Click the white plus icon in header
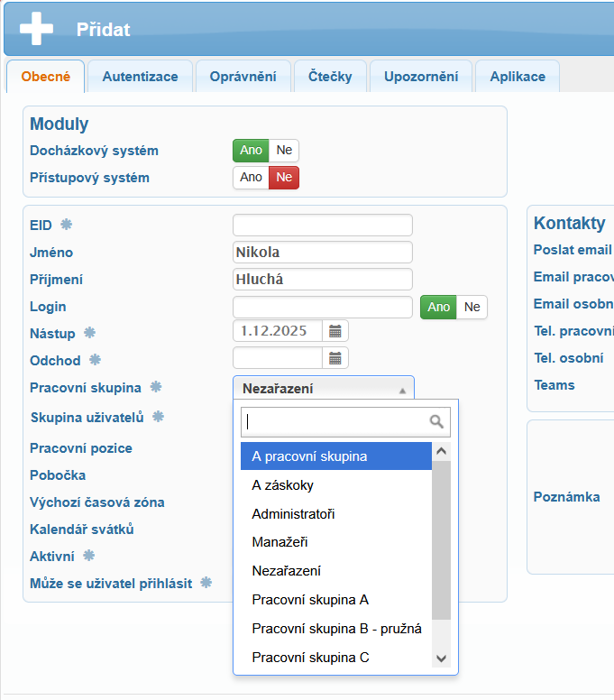The height and width of the screenshot is (700, 614). (x=37, y=28)
